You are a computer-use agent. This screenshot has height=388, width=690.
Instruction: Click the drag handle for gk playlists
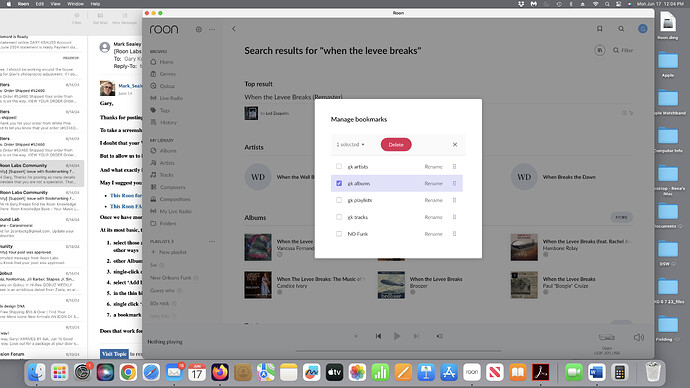pos(454,200)
